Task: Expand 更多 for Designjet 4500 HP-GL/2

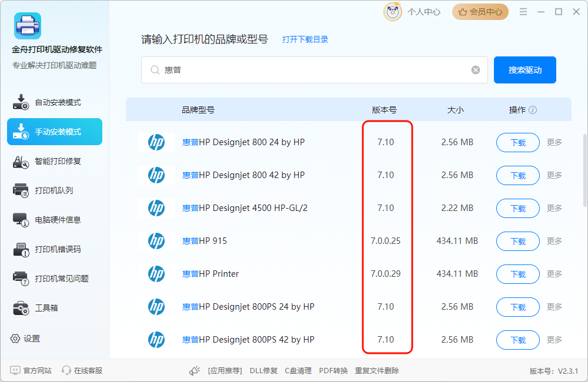Action: pyautogui.click(x=554, y=208)
